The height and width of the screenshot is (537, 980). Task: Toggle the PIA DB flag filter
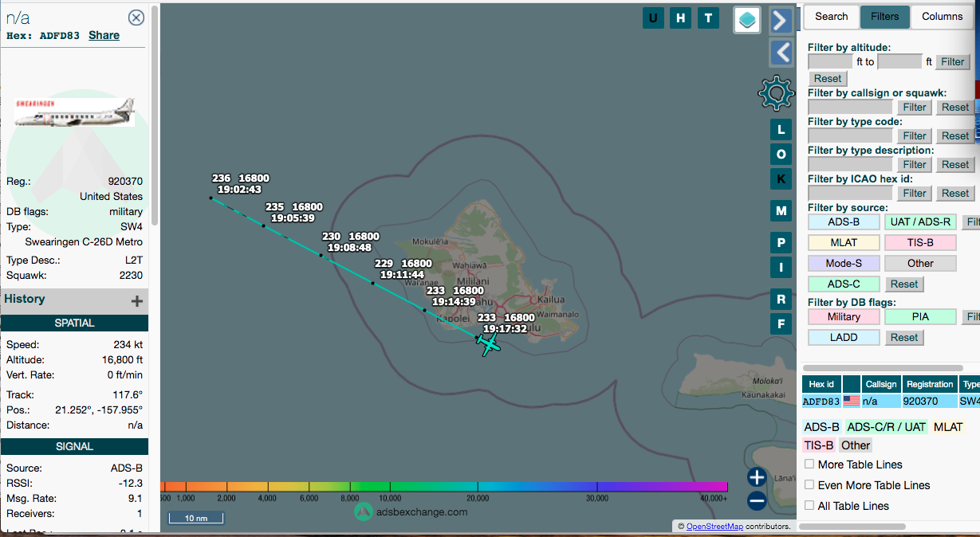click(x=920, y=316)
